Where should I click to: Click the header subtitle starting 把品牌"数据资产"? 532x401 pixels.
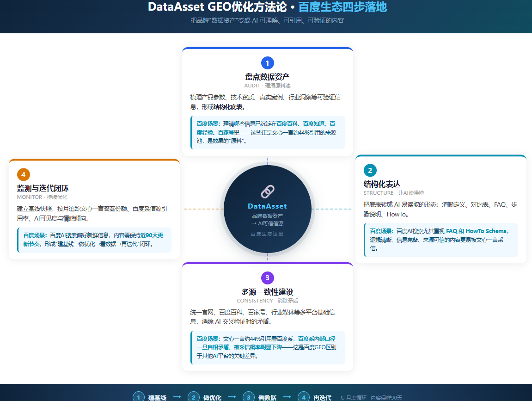pos(267,20)
